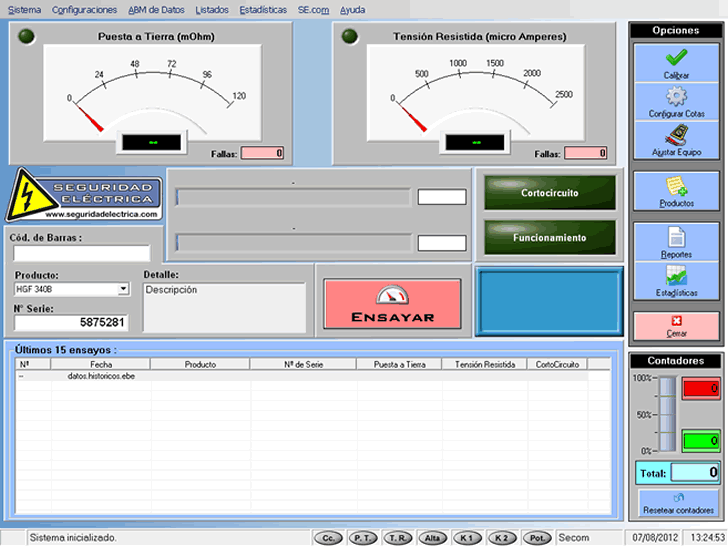Click the Resetear contadores icon
The image size is (728, 546).
pyautogui.click(x=679, y=497)
